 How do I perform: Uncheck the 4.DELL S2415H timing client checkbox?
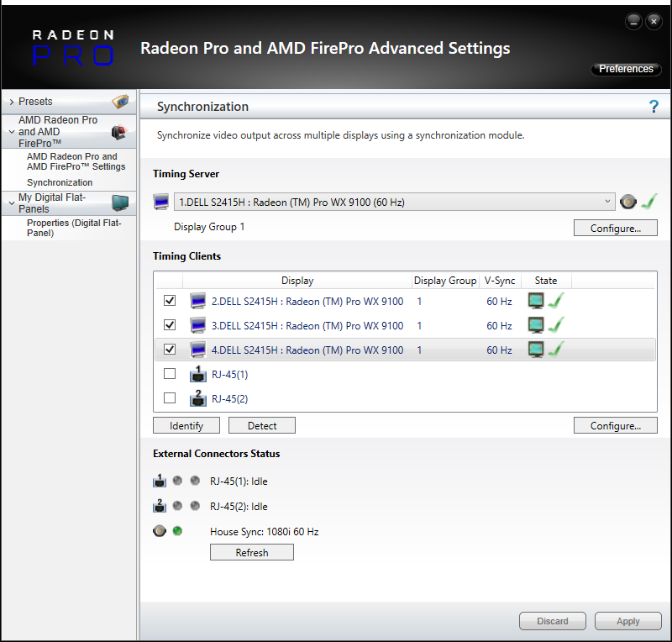[x=170, y=350]
